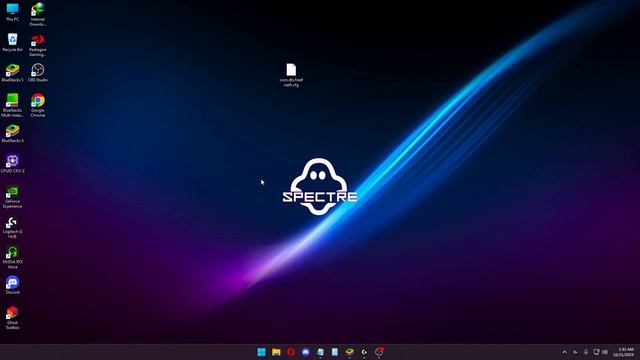Select the Redragon Gaming shortcut icon
Viewport: 640px width, 360px height.
pyautogui.click(x=38, y=45)
